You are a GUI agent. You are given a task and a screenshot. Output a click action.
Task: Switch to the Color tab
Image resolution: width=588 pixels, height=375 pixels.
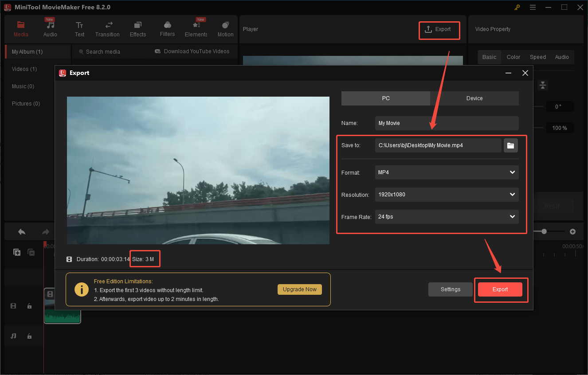pyautogui.click(x=513, y=57)
